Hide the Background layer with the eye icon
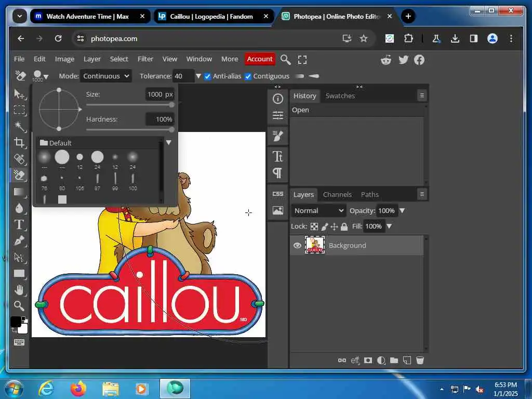532x399 pixels. click(297, 245)
